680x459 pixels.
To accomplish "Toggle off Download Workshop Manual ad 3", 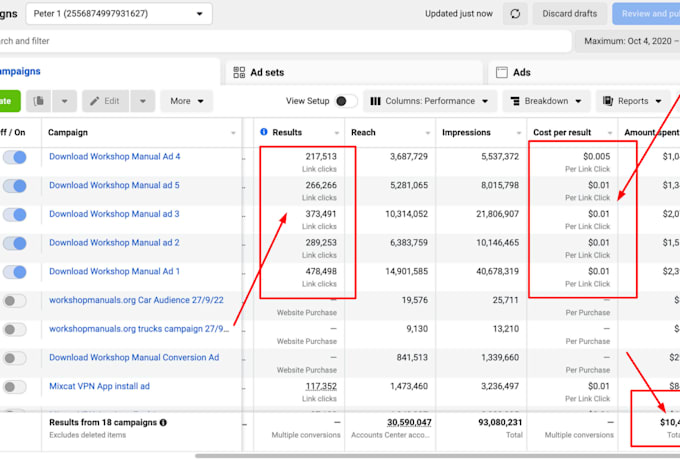I will tap(15, 215).
